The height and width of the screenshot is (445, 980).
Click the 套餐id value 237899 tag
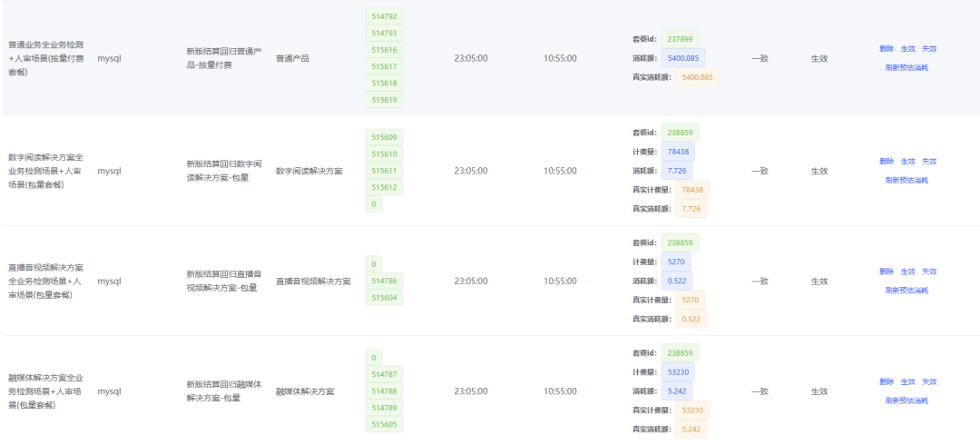pyautogui.click(x=679, y=39)
